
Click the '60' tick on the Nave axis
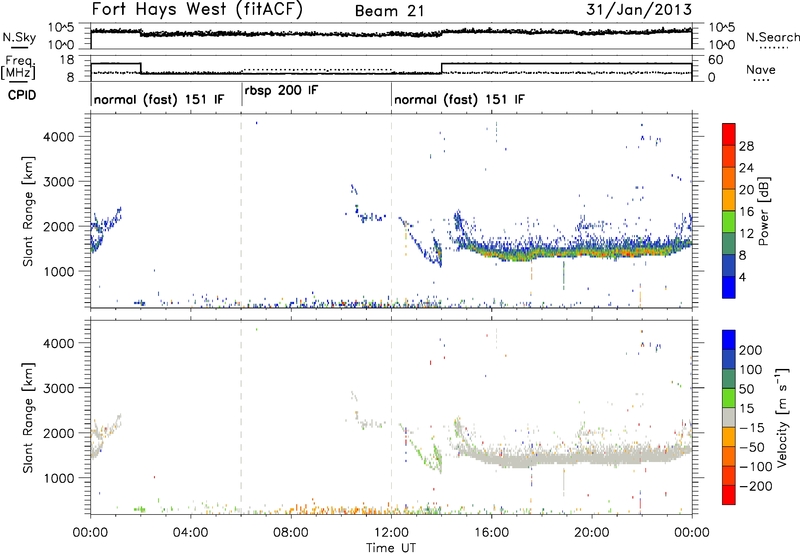716,60
